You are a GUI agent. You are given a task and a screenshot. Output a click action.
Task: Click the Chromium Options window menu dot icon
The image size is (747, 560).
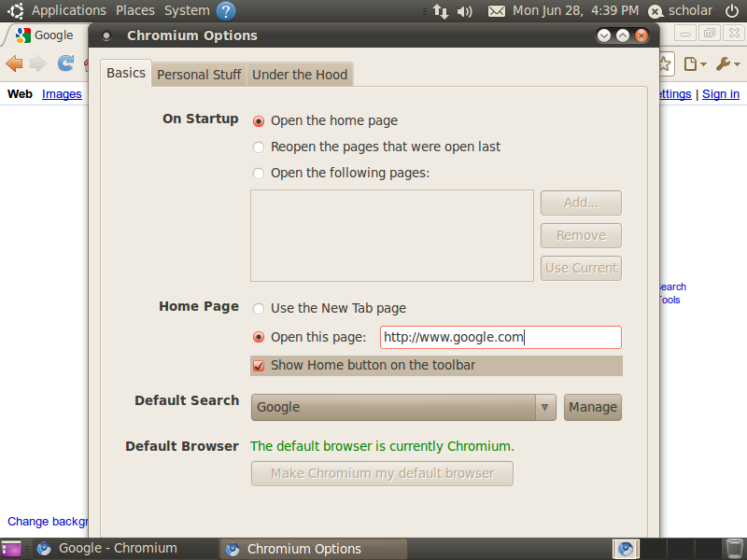[106, 35]
